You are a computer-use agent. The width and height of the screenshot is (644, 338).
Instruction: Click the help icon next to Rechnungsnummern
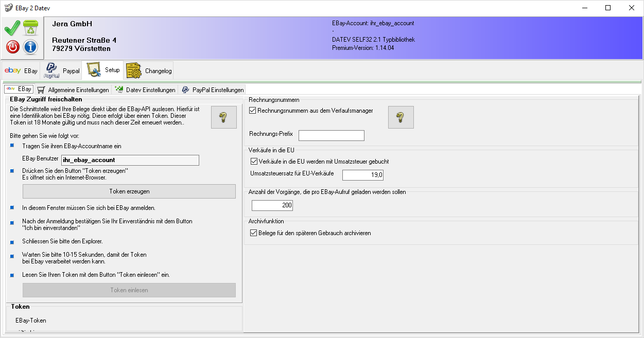[401, 117]
